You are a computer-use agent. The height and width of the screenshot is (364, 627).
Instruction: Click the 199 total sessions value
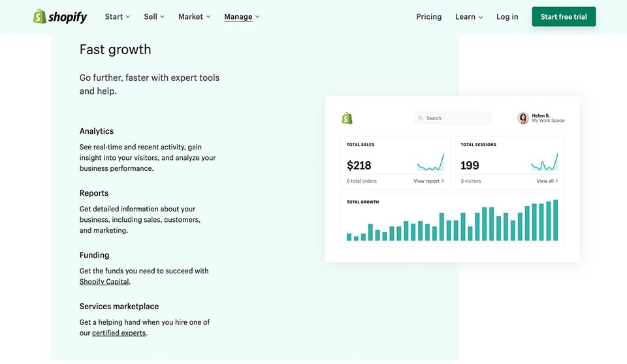(x=470, y=166)
